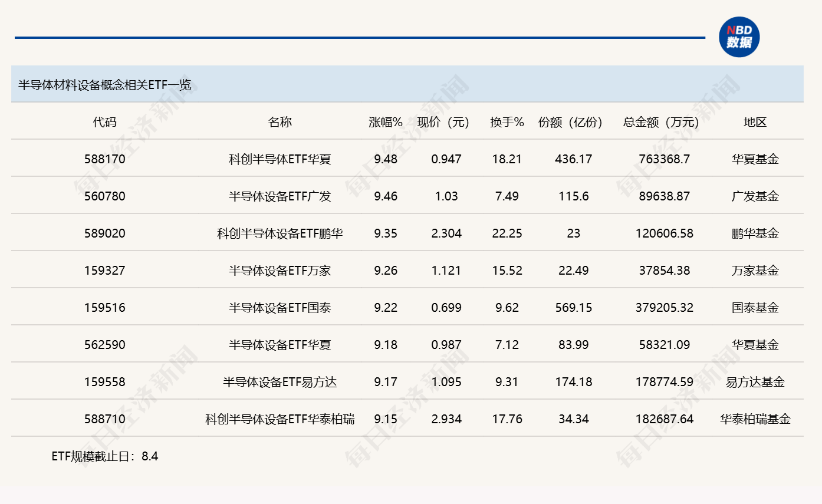The image size is (822, 504).
Task: Click the name 半导体设备ETF国泰
Action: (x=280, y=308)
